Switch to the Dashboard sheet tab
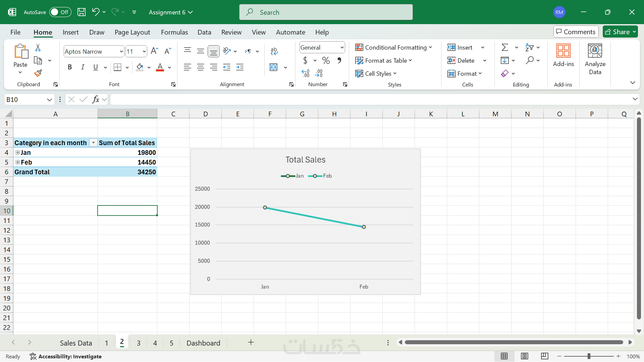644x362 pixels. (203, 343)
